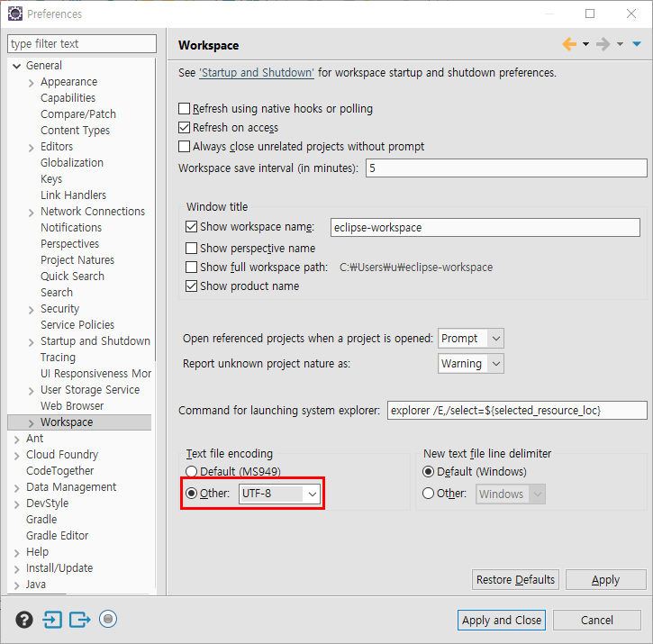Expand the Cloud Foundry node
Screen dimensions: 653x644
coord(16,456)
